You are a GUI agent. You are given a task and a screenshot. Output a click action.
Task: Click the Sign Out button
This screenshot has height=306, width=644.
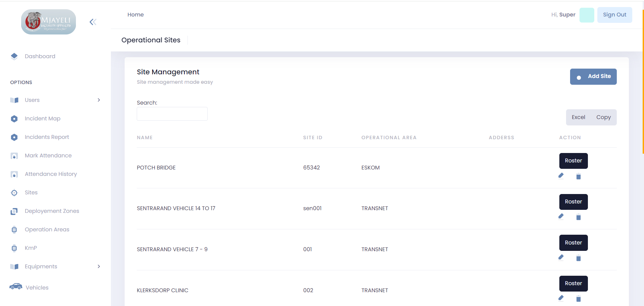pos(614,15)
